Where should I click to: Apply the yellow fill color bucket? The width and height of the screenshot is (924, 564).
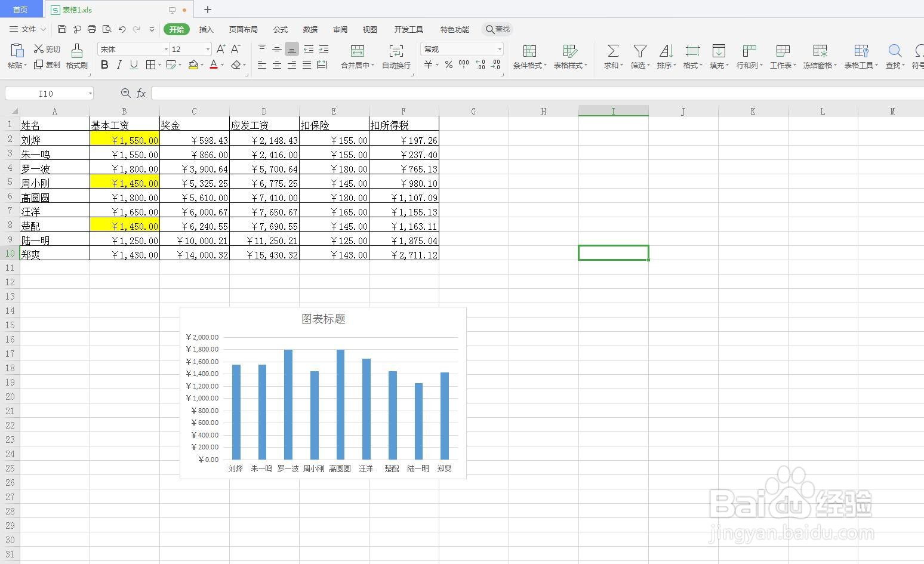193,64
